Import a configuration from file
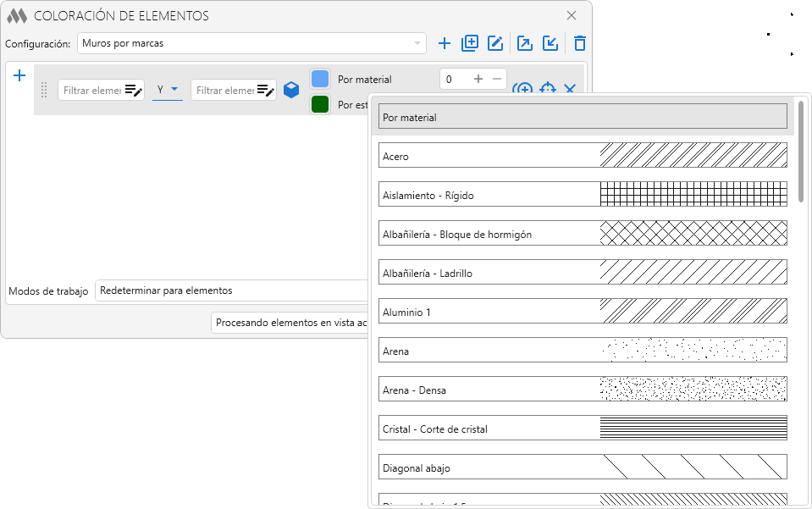This screenshot has height=509, width=812. pos(550,43)
